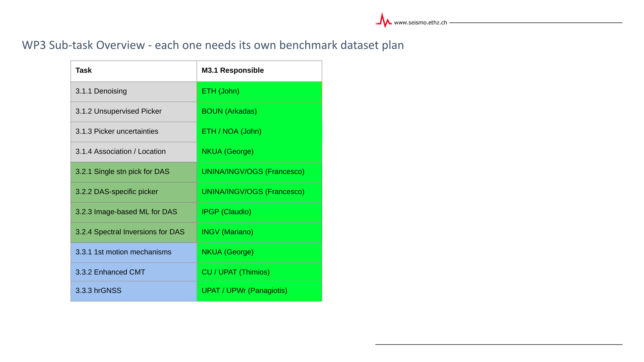This screenshot has width=644, height=362.
Task: Click "NKUA (George)" in the Association row
Action: (x=259, y=152)
